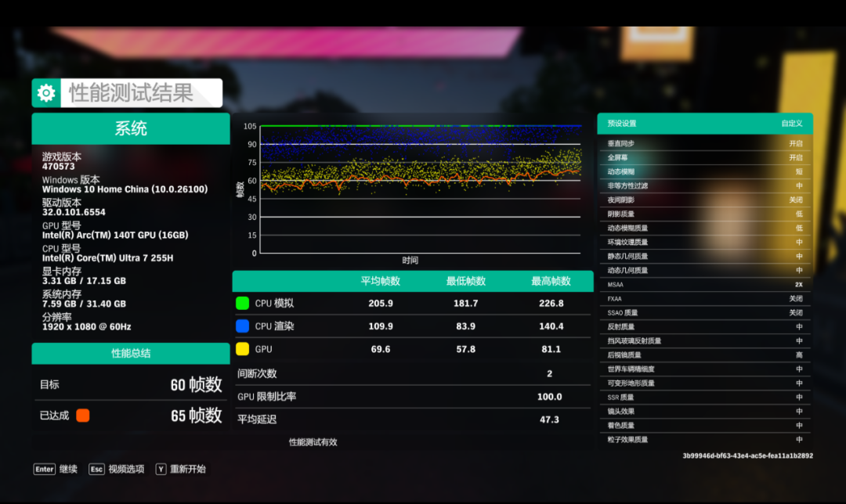Viewport: 846px width, 504px height.
Task: Click the orange swatch beside 已达成
Action: (82, 416)
